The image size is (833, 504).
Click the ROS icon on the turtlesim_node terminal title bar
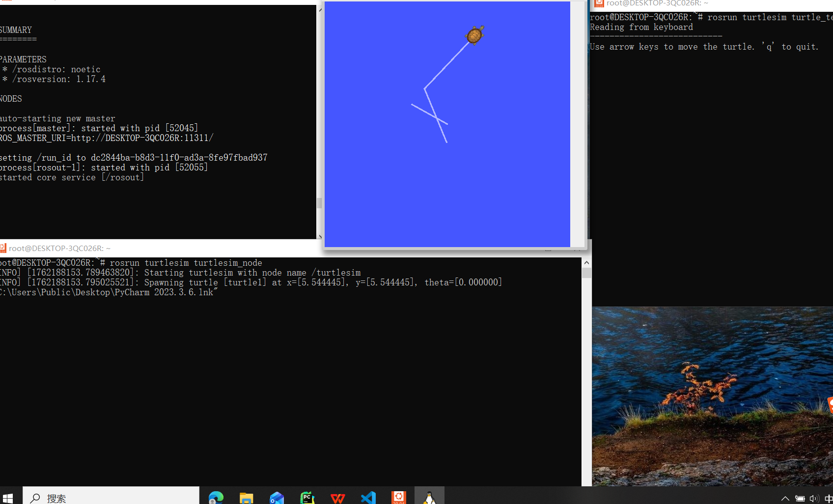4,248
